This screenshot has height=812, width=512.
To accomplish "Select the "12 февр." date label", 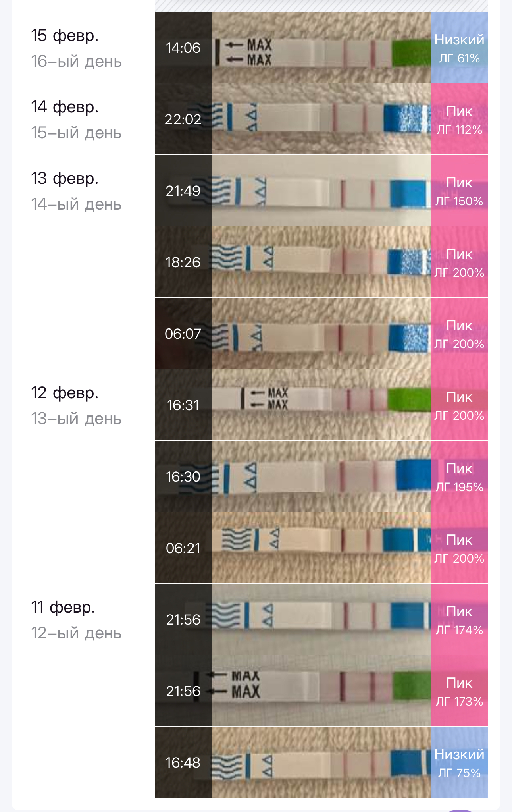I will click(x=65, y=393).
